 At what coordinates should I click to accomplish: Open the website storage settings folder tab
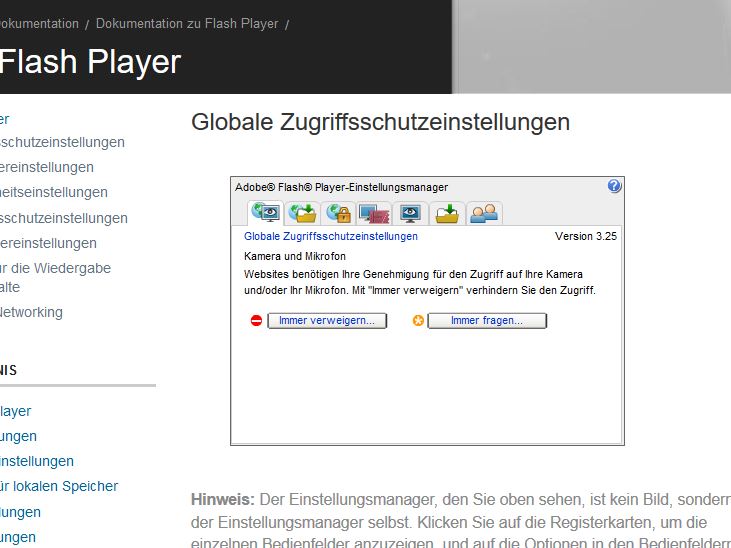click(x=447, y=214)
